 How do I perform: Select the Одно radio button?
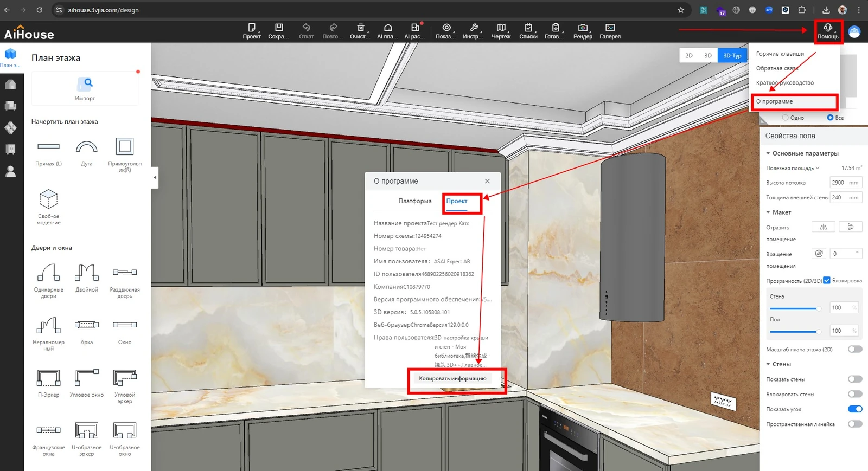point(785,118)
